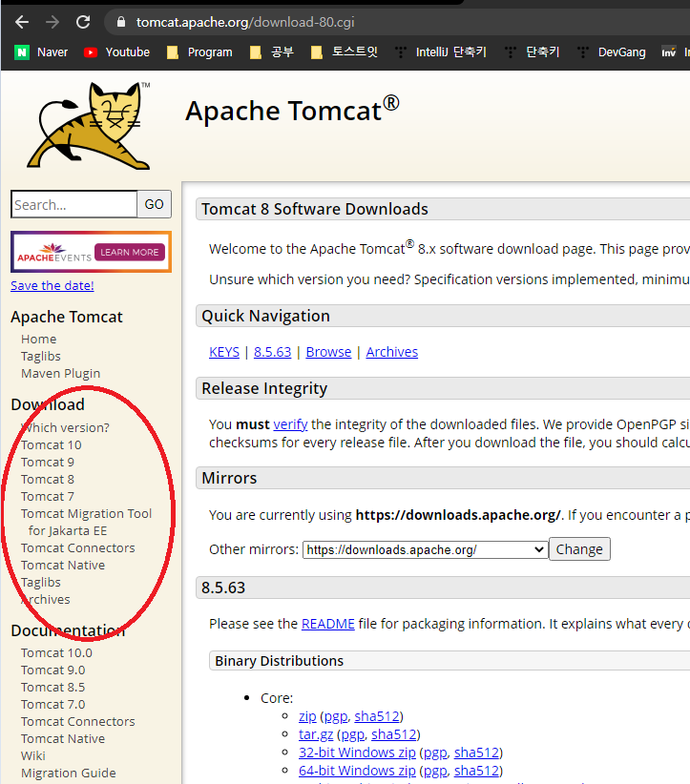Image resolution: width=690 pixels, height=784 pixels.
Task: Open the Wiki link
Action: click(x=33, y=756)
